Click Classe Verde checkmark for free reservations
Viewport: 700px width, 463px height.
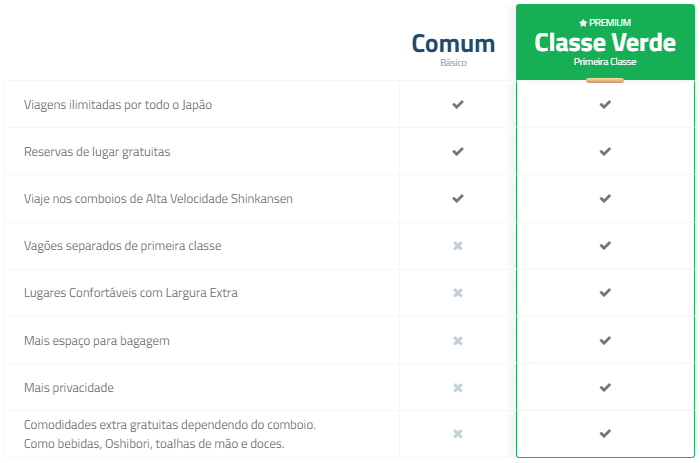[x=604, y=151]
